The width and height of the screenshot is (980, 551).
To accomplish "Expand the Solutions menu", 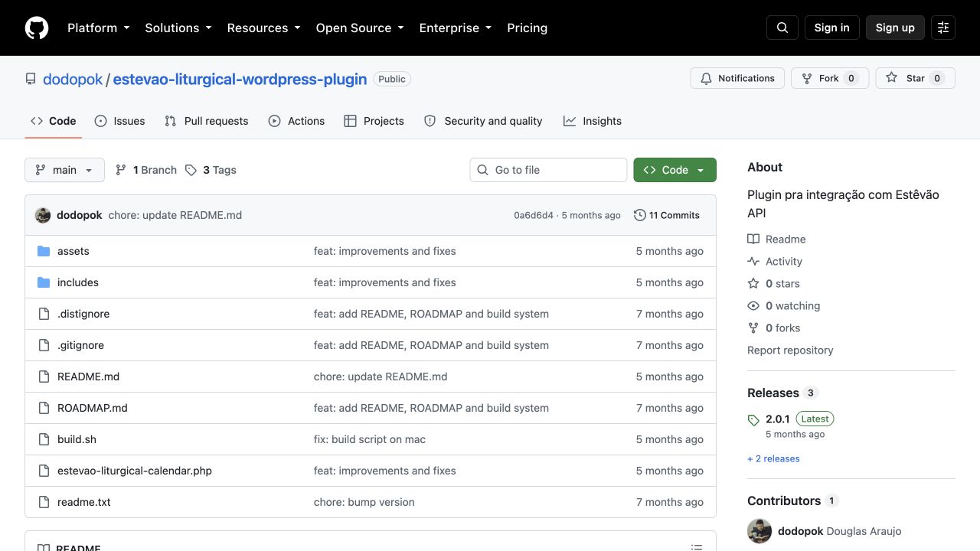I will (x=180, y=28).
